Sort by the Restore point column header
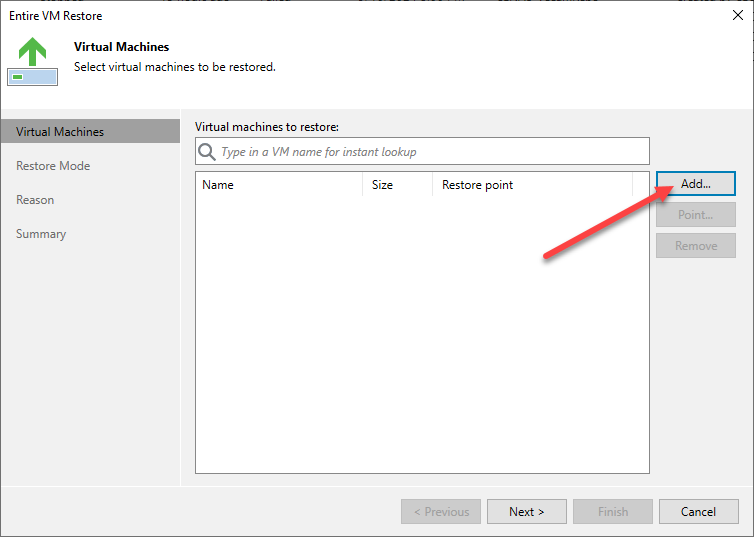754x537 pixels. tap(532, 185)
